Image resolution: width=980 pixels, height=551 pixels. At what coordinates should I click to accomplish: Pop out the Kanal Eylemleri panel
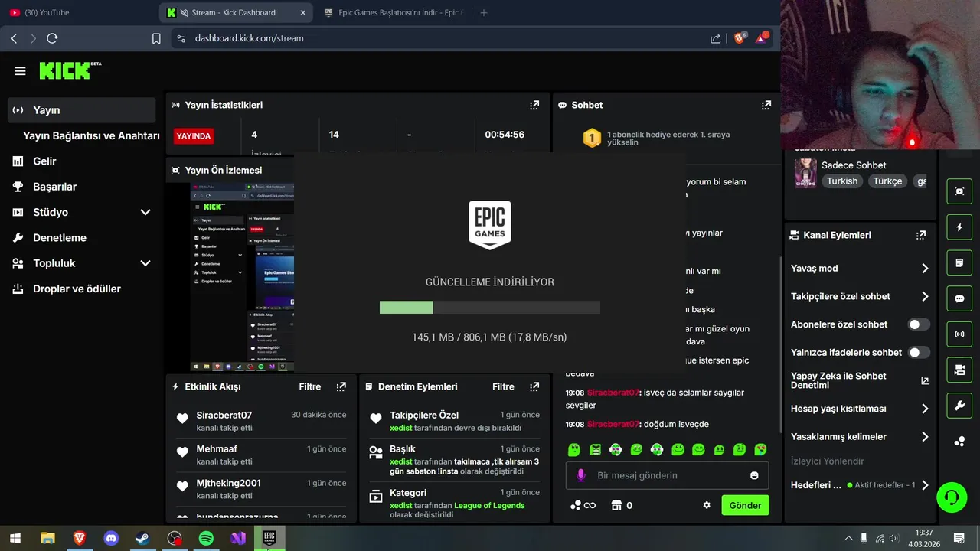[921, 235]
